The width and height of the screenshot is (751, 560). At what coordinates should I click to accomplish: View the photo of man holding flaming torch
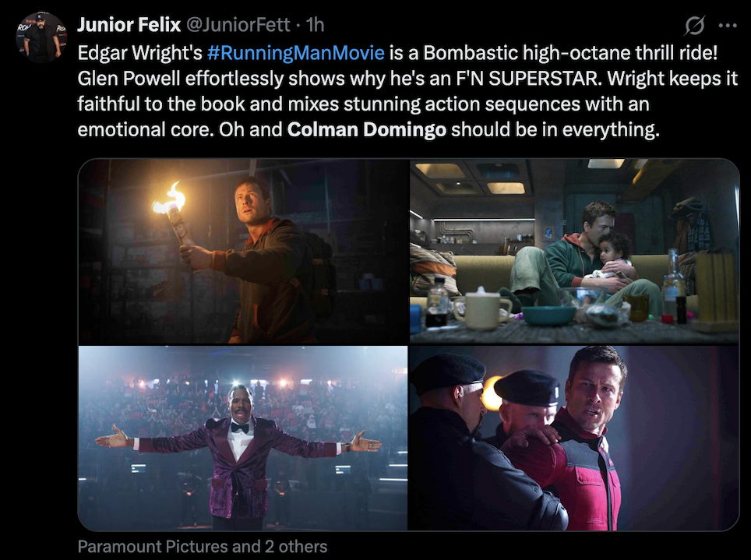[x=243, y=251]
